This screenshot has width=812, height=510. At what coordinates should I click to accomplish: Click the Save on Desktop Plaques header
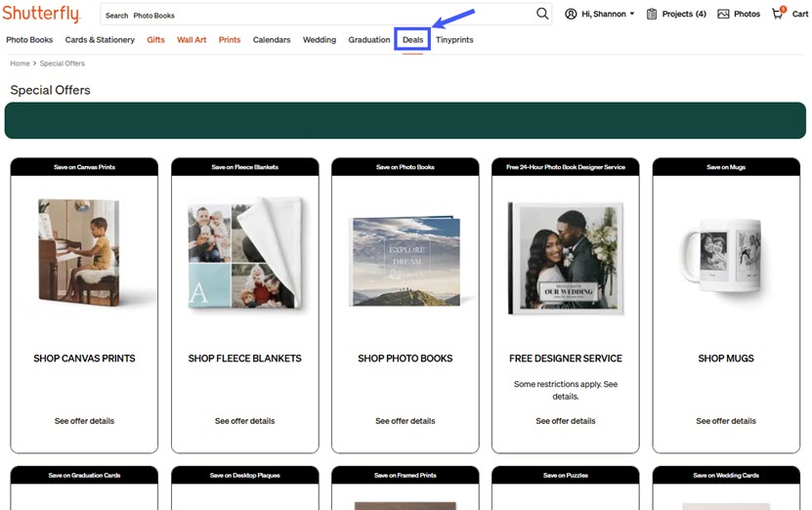click(245, 475)
